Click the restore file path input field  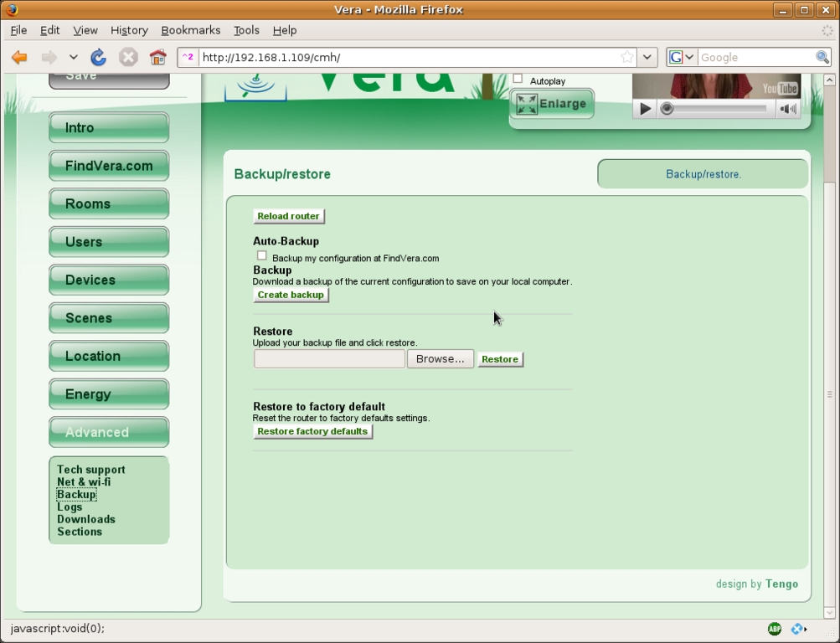(329, 359)
